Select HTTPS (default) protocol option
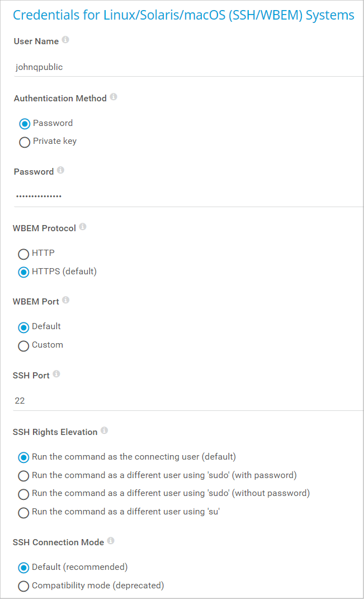The height and width of the screenshot is (599, 364). [x=23, y=272]
